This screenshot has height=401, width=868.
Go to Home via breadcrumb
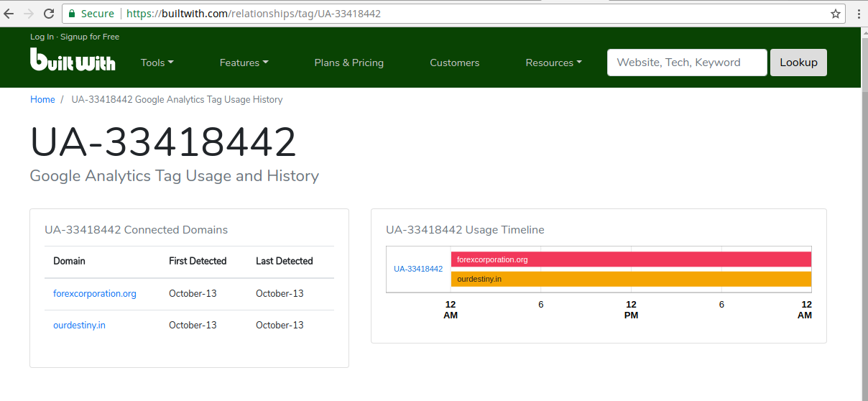(x=42, y=100)
